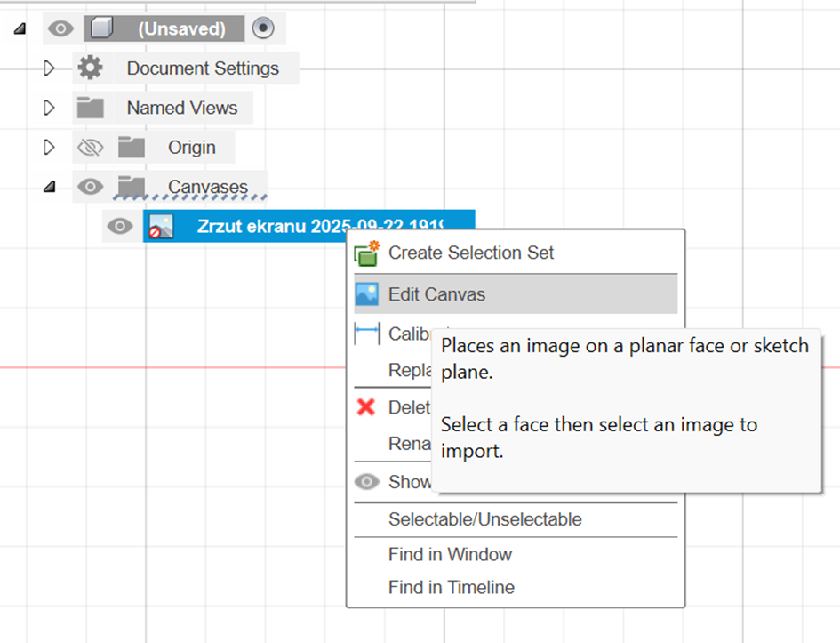This screenshot has width=840, height=643.
Task: Click the Create Selection Set icon
Action: pyautogui.click(x=366, y=253)
